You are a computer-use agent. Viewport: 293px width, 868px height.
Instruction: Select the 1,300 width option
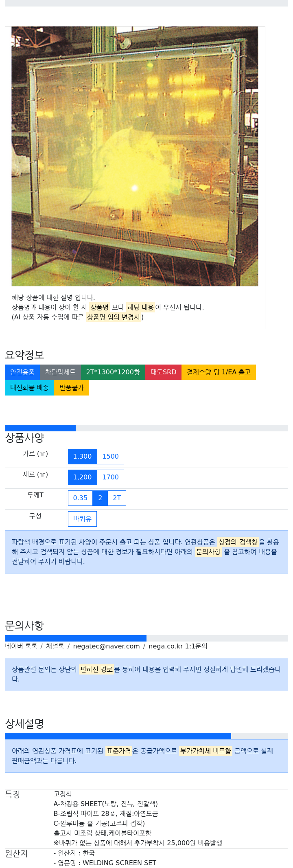83,457
